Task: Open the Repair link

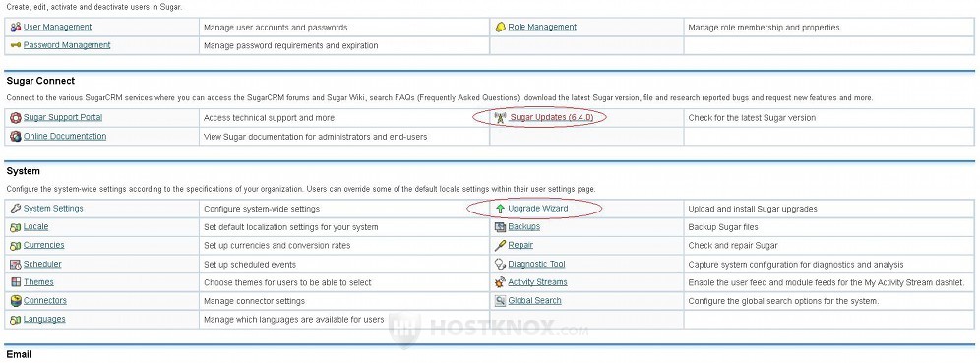Action: pyautogui.click(x=521, y=245)
